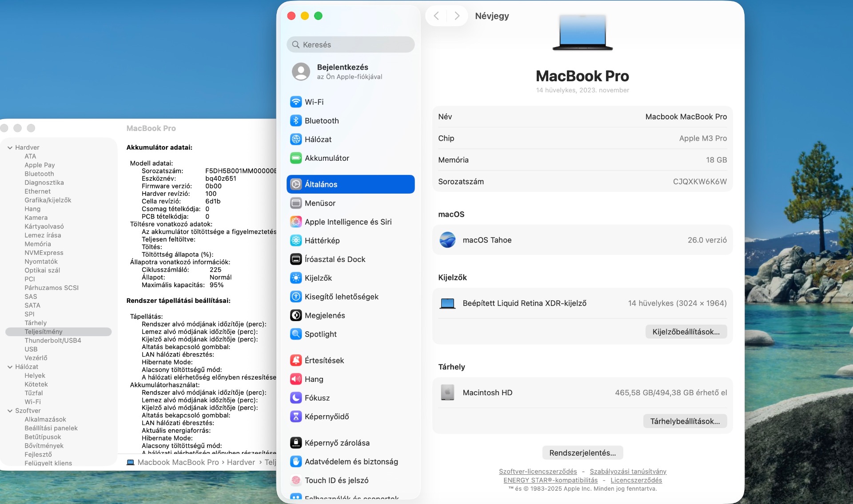Viewport: 853px width, 504px height.
Task: Select ATA in System Information sidebar
Action: click(30, 156)
